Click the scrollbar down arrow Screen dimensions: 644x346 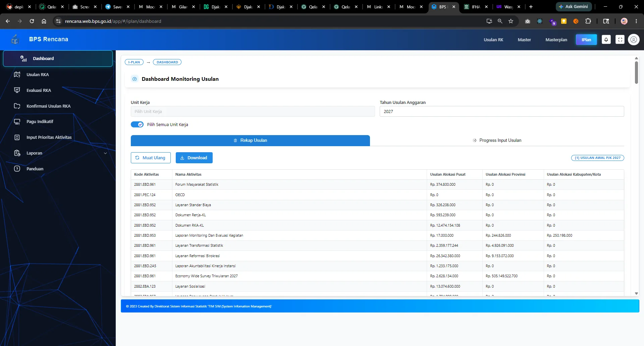tap(636, 293)
